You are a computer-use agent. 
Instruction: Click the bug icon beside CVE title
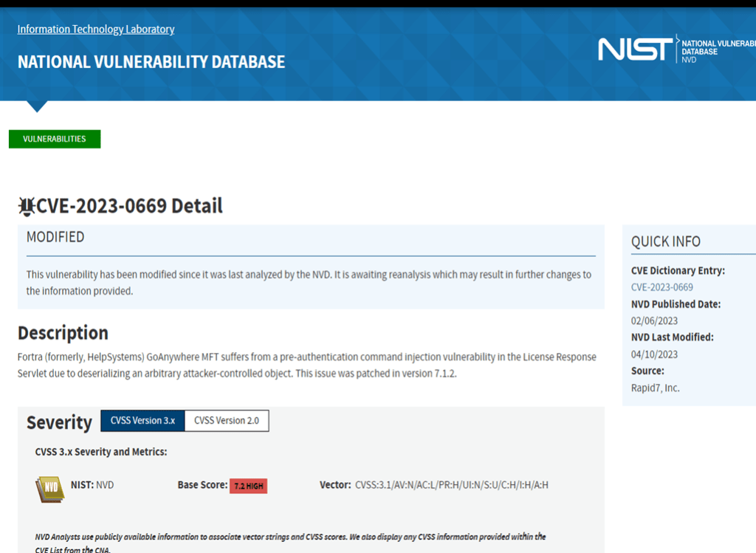27,206
